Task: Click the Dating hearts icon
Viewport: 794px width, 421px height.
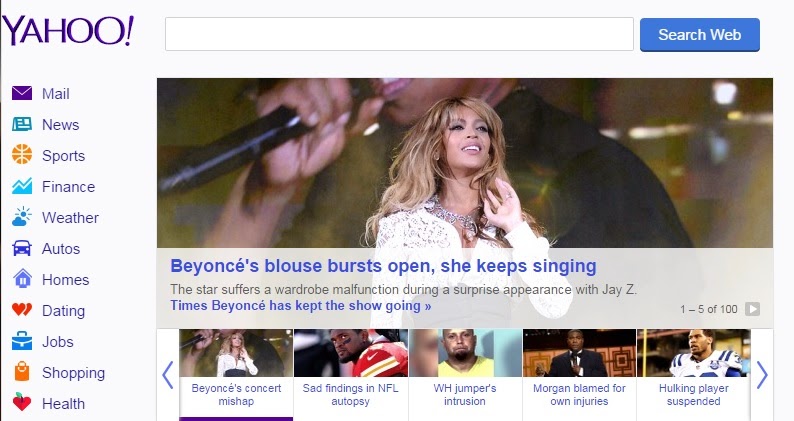Action: (x=22, y=310)
